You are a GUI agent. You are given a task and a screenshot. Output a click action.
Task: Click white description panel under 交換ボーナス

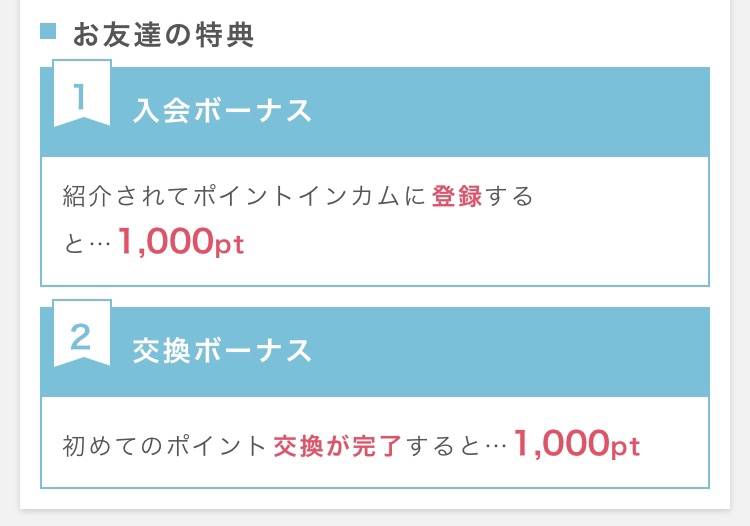pos(375,442)
